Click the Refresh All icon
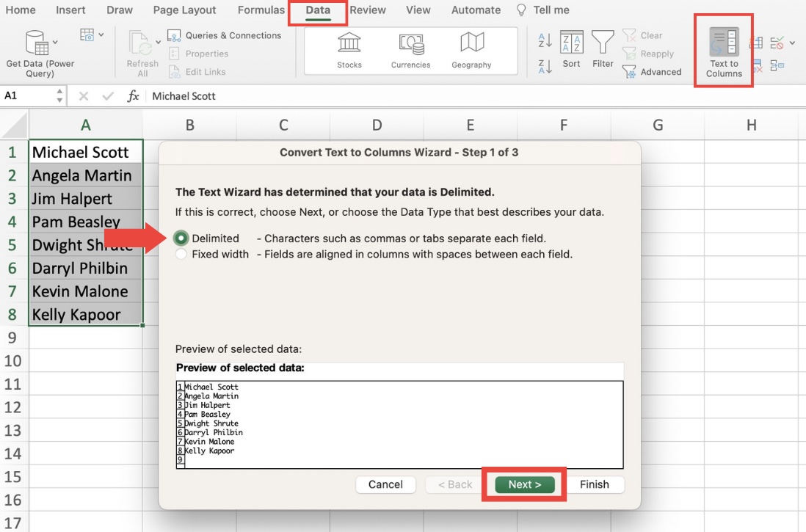The image size is (806, 532). tap(139, 43)
